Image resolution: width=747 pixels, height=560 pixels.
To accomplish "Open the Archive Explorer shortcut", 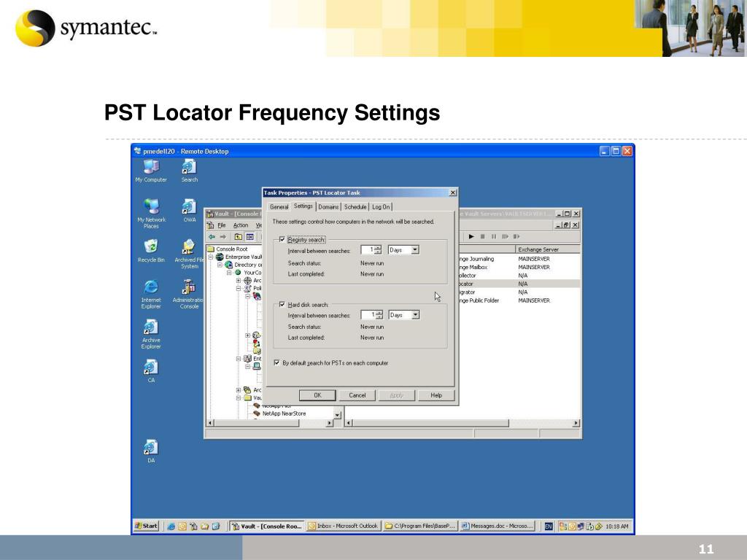I will 151,334.
